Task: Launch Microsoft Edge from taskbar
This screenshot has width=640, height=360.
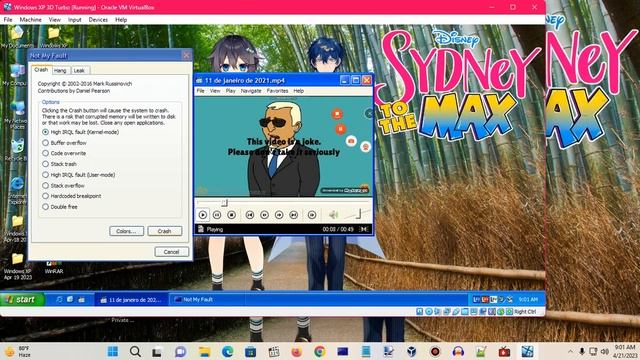Action: pyautogui.click(x=227, y=351)
